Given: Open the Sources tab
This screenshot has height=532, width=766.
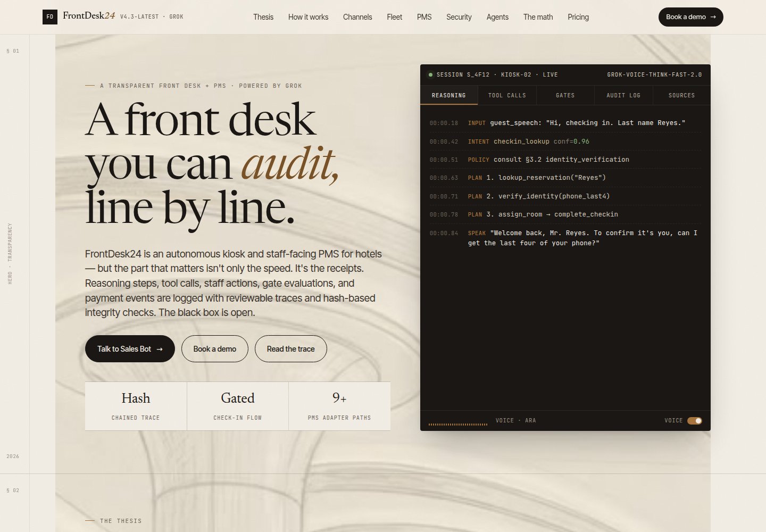Looking at the screenshot, I should click(x=681, y=95).
